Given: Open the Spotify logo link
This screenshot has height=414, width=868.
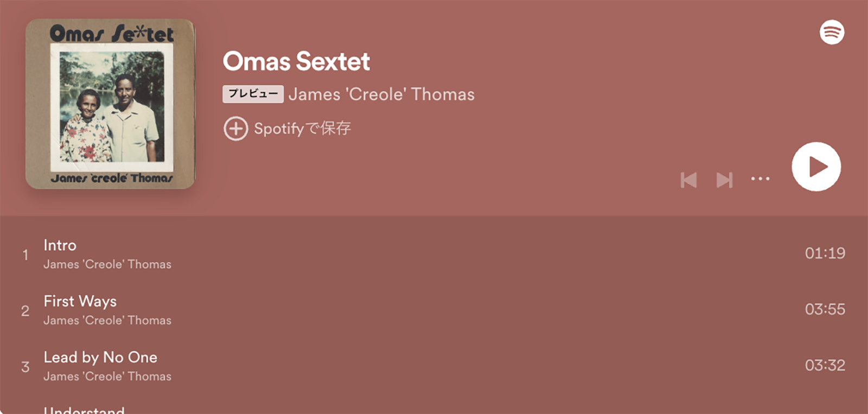Looking at the screenshot, I should pyautogui.click(x=832, y=32).
